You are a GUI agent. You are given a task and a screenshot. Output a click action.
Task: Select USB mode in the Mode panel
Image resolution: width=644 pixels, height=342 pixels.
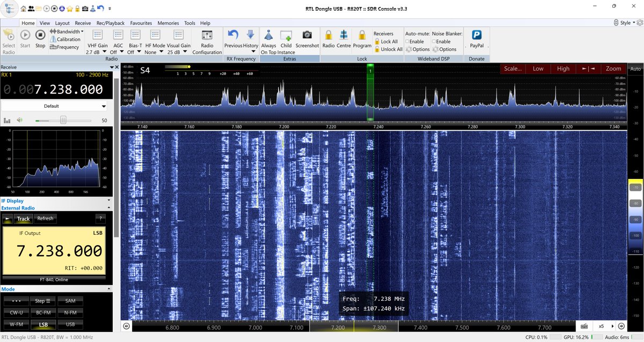pos(70,324)
